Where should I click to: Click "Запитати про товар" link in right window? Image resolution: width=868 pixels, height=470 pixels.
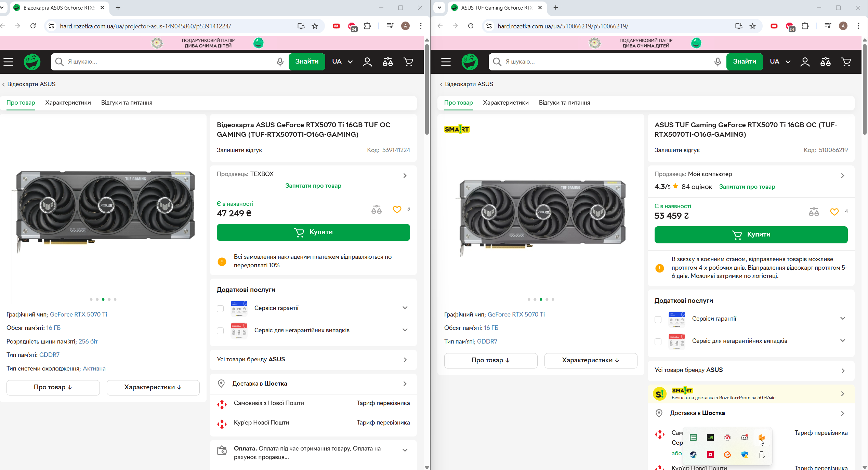pos(747,187)
